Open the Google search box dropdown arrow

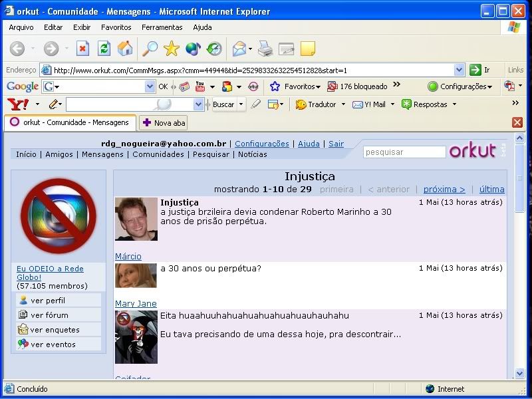(x=150, y=86)
